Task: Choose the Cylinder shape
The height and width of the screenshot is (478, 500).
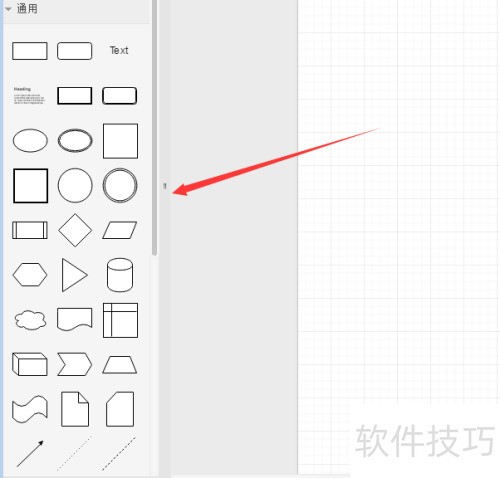Action: [x=120, y=275]
